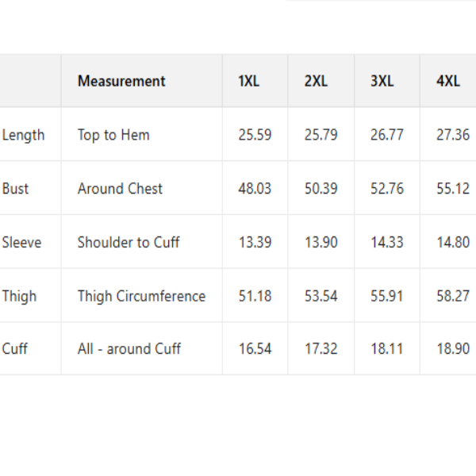Select the 4XL size header
Image resolution: width=476 pixels, height=476 pixels.
coord(447,81)
